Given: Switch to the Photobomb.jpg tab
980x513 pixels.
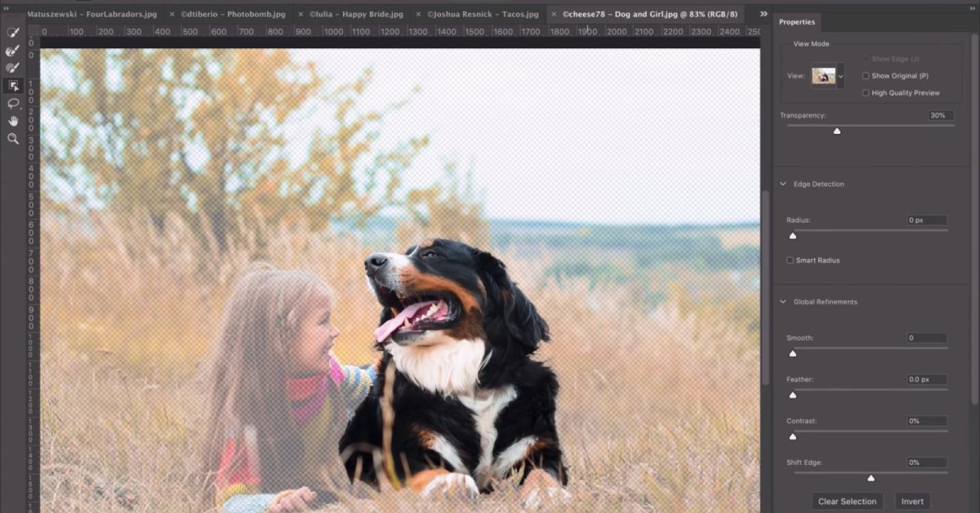Looking at the screenshot, I should click(233, 15).
